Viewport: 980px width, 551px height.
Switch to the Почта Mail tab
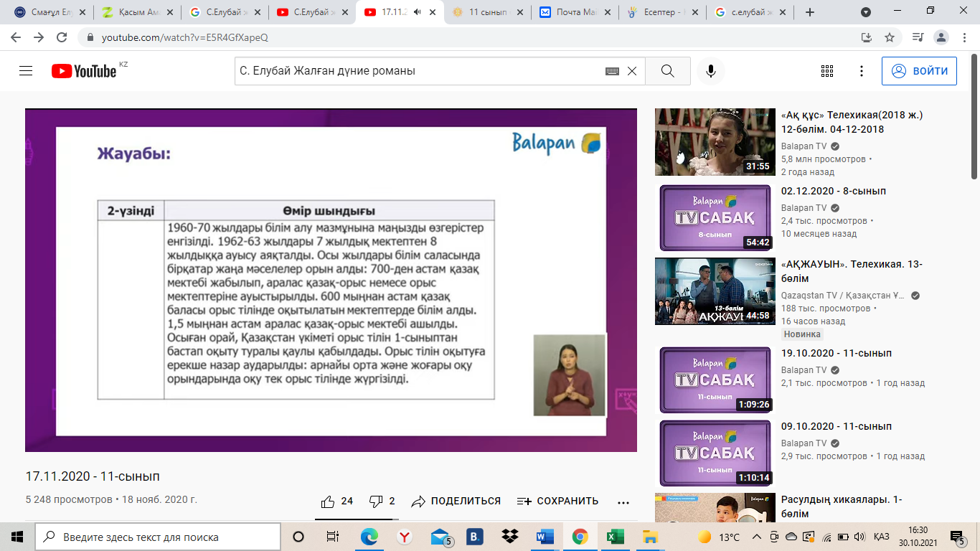click(575, 12)
